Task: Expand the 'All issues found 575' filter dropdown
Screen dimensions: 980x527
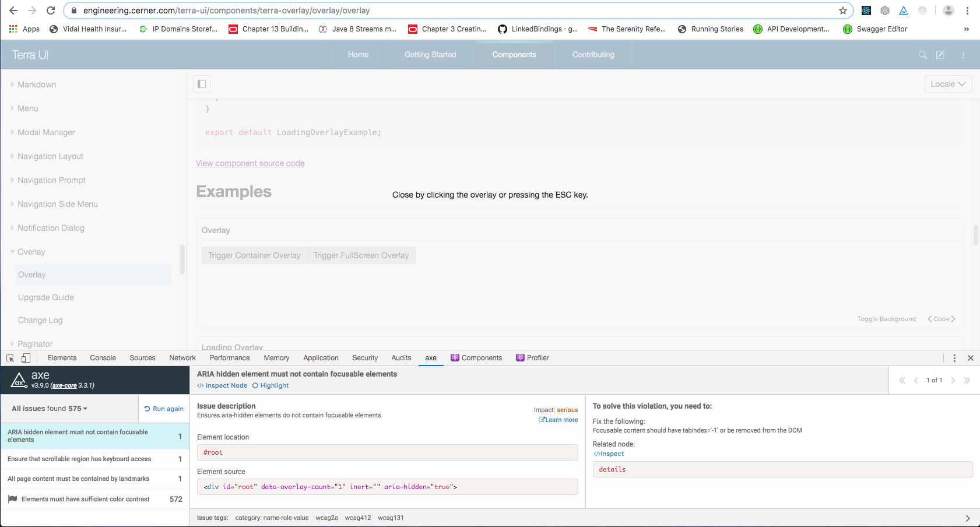Action: (47, 408)
